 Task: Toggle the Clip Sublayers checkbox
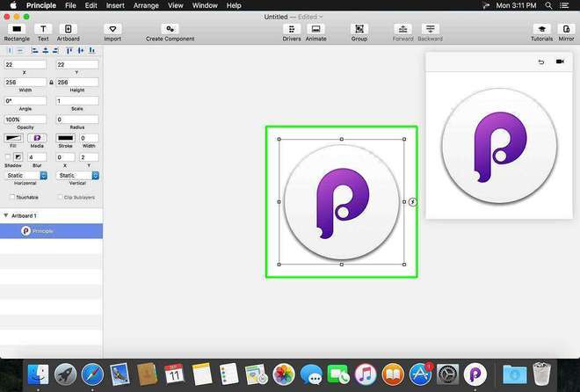click(x=61, y=197)
